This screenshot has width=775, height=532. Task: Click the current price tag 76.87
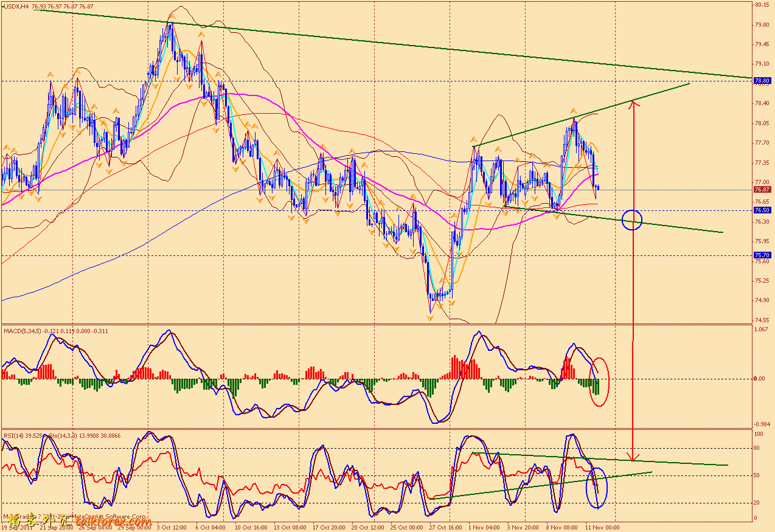tap(762, 190)
